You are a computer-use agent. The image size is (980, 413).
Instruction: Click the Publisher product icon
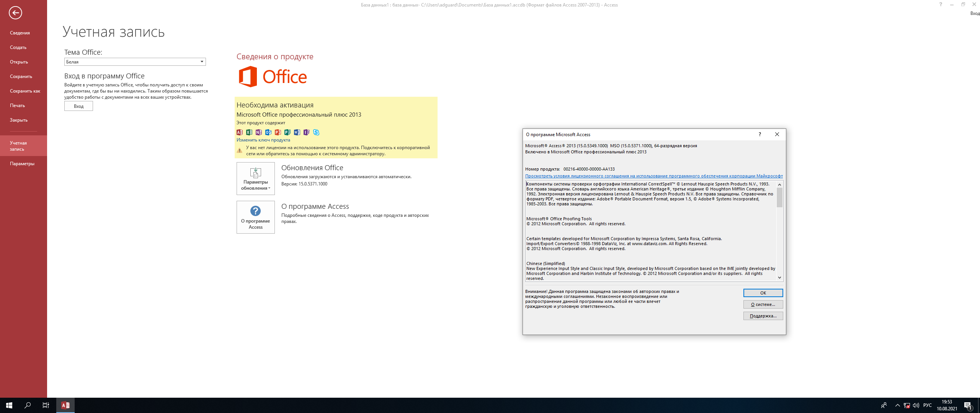pyautogui.click(x=287, y=132)
